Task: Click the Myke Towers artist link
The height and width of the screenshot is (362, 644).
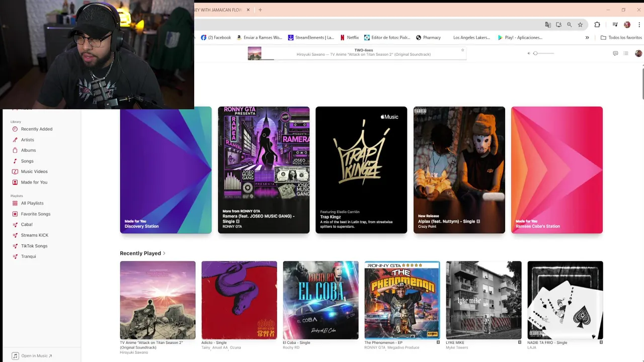Action: (x=457, y=347)
